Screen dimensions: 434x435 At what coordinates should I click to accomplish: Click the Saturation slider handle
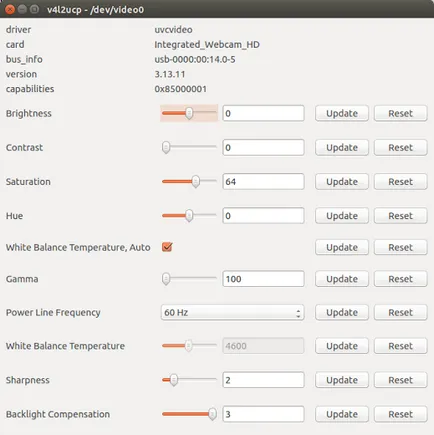[196, 182]
